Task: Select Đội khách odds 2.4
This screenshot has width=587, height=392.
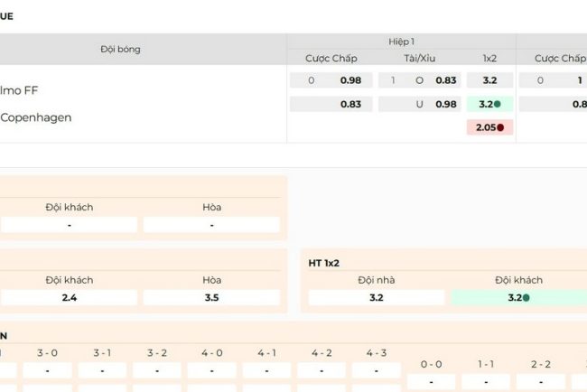Action: (x=70, y=297)
